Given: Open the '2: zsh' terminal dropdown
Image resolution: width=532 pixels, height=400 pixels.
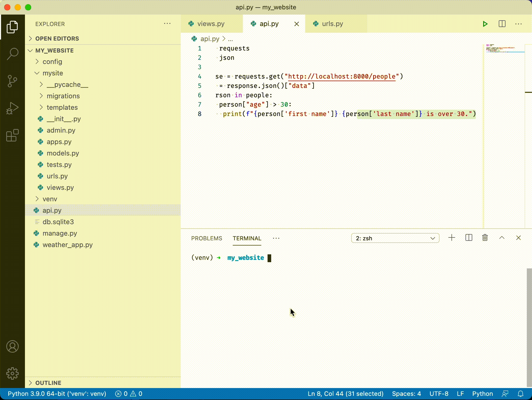Looking at the screenshot, I should [395, 238].
